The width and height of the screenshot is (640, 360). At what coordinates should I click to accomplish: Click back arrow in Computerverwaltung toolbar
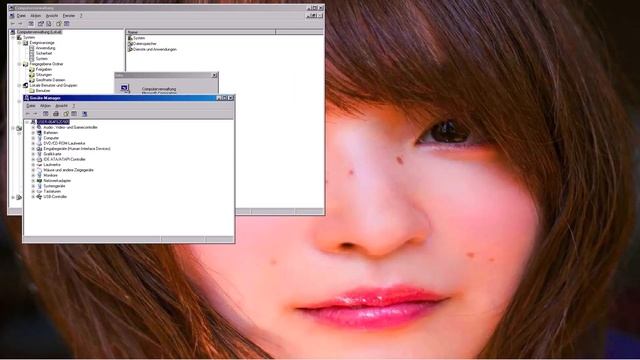click(x=13, y=24)
